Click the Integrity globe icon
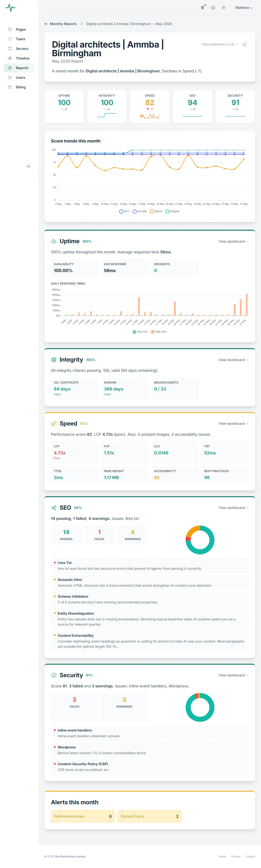The height and width of the screenshot is (868, 261). click(54, 360)
